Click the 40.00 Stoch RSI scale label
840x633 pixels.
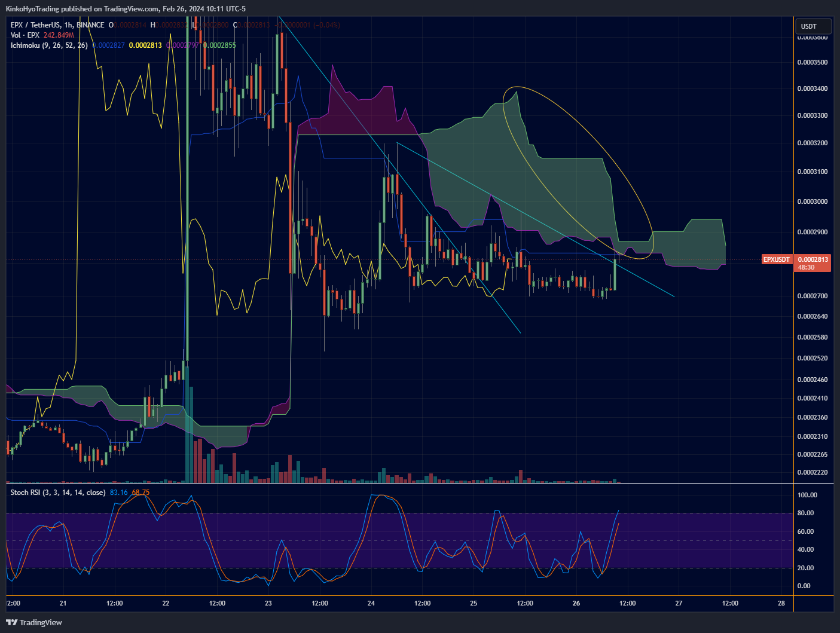[x=805, y=550]
